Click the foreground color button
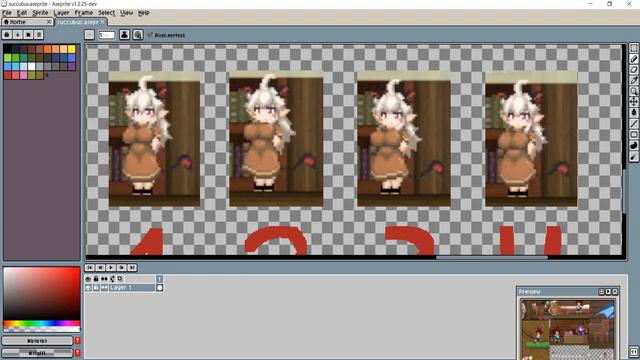Image resolution: width=640 pixels, height=360 pixels. tap(37, 341)
